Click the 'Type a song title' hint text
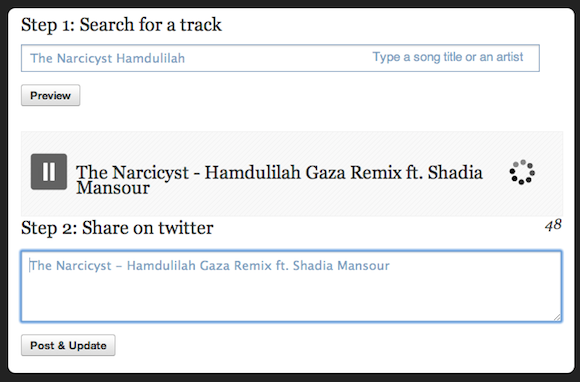This screenshot has width=580, height=382. coord(448,57)
